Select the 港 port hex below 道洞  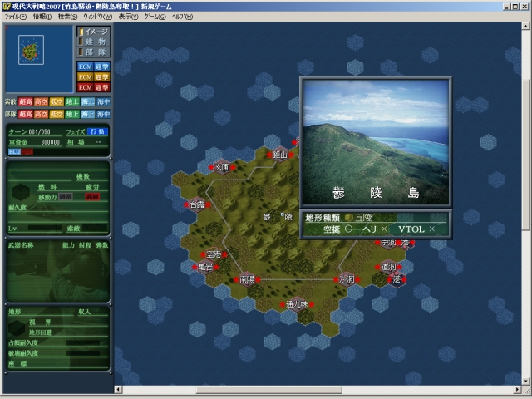pos(397,279)
